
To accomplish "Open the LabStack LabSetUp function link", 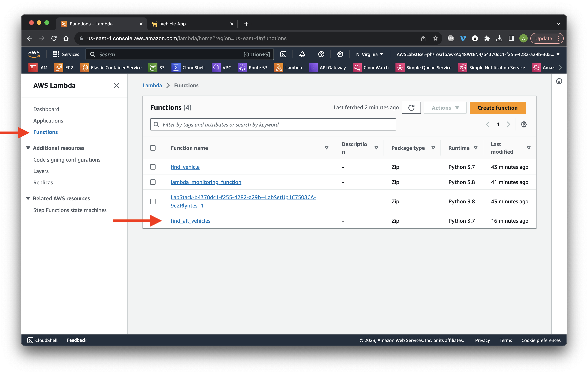I will (x=243, y=201).
